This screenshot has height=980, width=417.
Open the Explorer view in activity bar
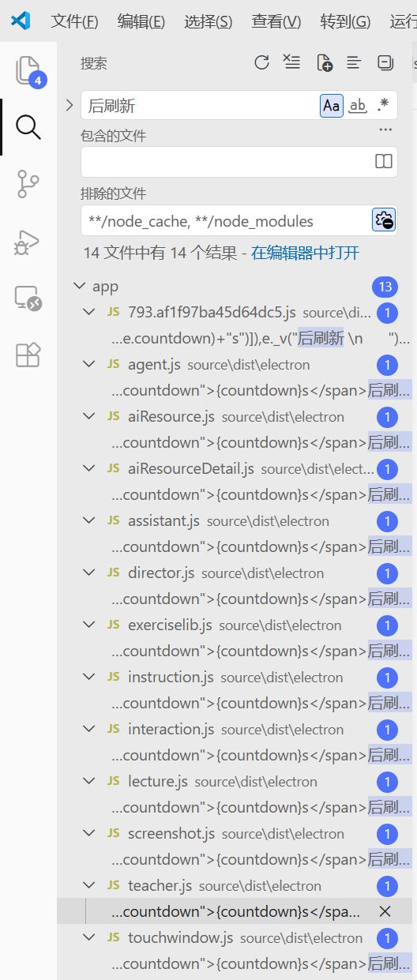pos(28,70)
